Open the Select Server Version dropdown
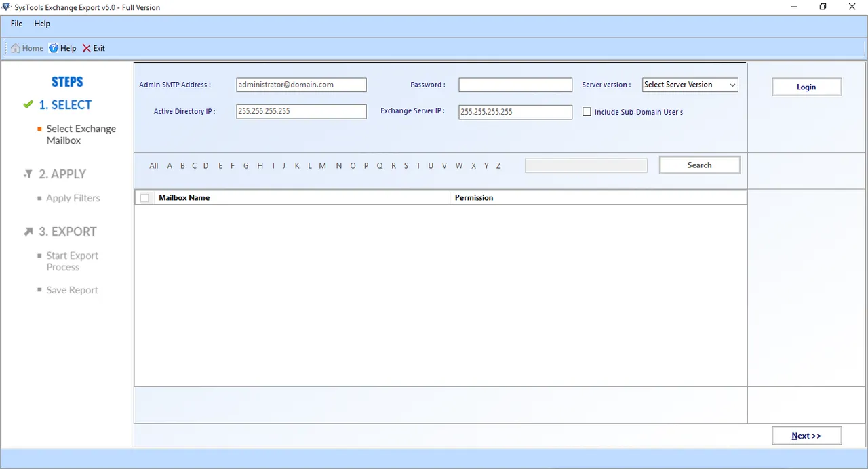Image resolution: width=868 pixels, height=469 pixels. pyautogui.click(x=690, y=85)
